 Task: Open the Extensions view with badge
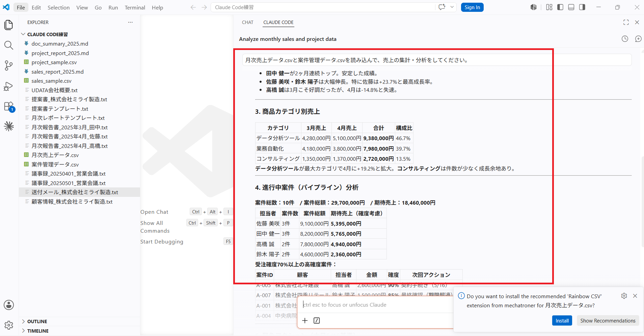(9, 107)
